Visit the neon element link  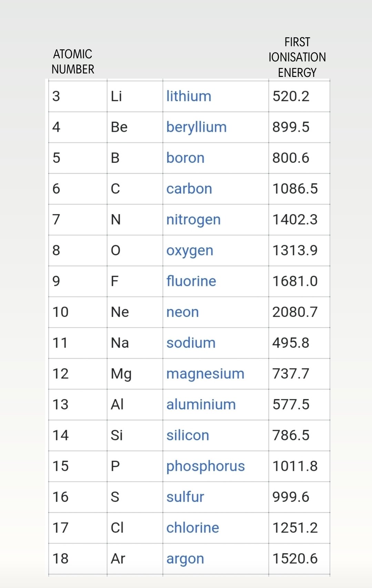[x=182, y=312]
